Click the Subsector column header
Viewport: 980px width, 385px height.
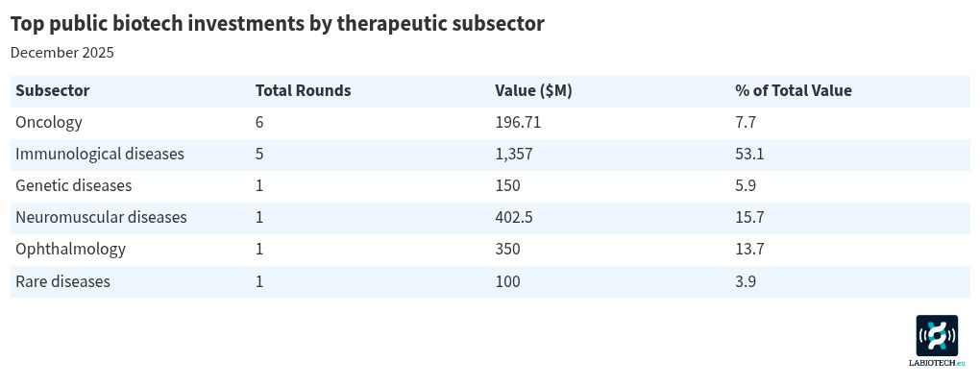[53, 91]
